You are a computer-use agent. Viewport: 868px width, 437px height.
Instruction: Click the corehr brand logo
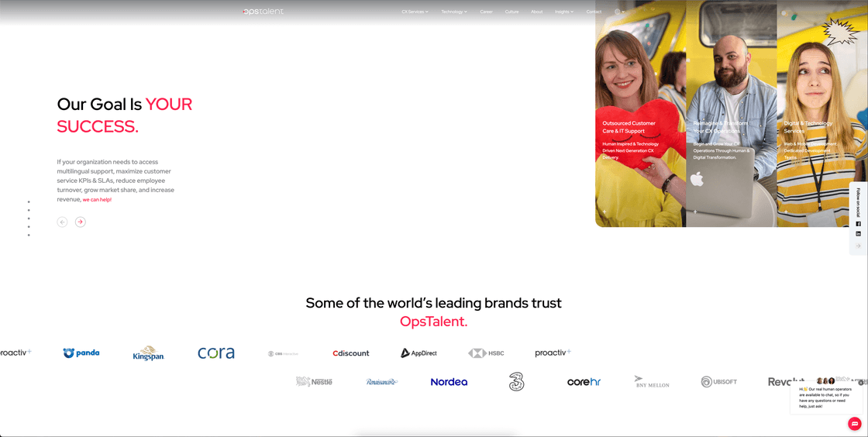[584, 382]
